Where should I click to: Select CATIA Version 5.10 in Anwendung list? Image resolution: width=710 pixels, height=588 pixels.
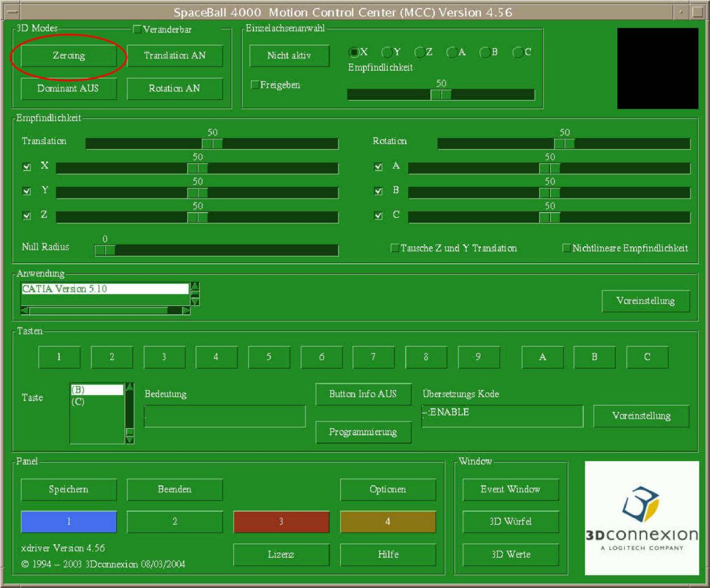(x=105, y=289)
